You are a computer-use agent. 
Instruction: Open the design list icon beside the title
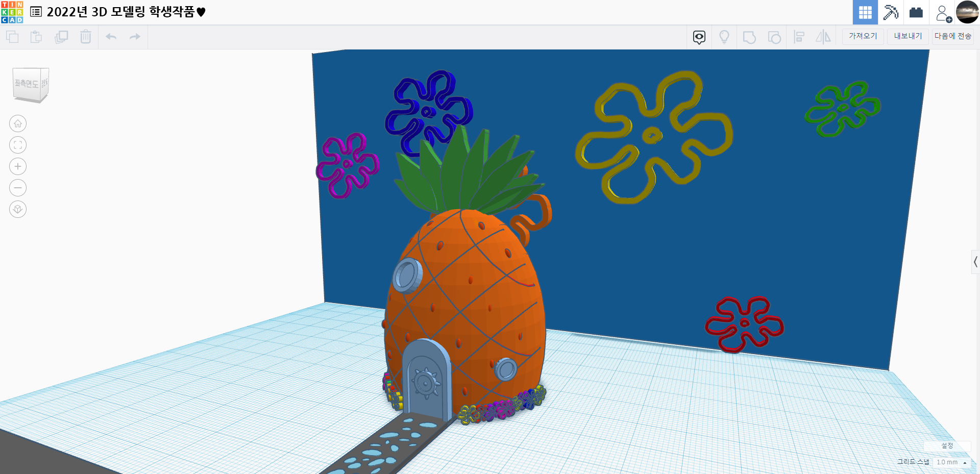click(36, 12)
